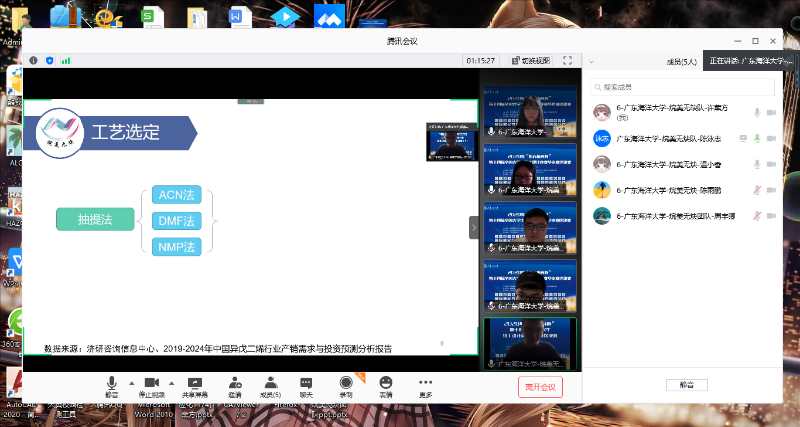
Task: Switch view layout from top bar
Action: 530,60
